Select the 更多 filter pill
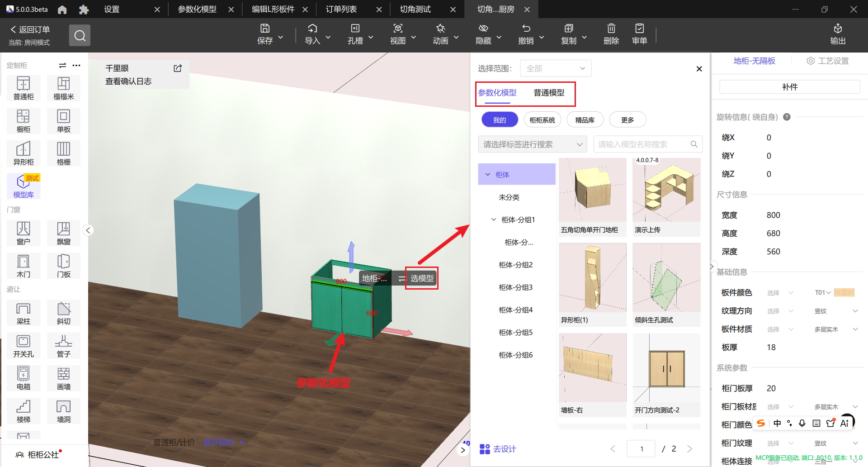Viewport: 868px width, 467px height. tap(627, 120)
